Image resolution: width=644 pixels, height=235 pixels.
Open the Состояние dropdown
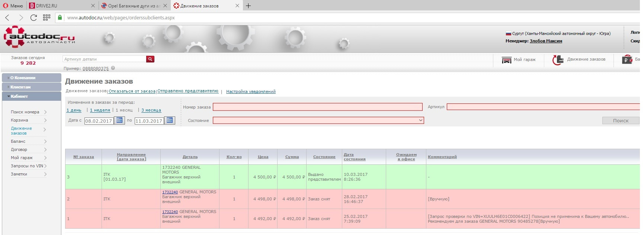318,120
